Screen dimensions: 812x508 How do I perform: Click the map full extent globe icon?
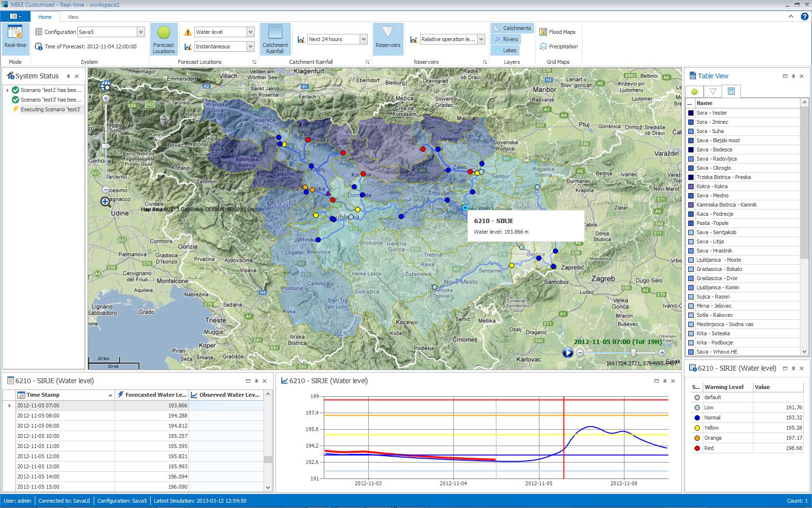point(106,86)
